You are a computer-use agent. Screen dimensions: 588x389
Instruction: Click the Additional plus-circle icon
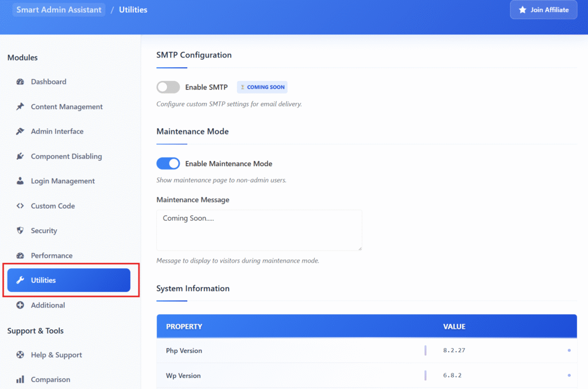click(x=20, y=305)
